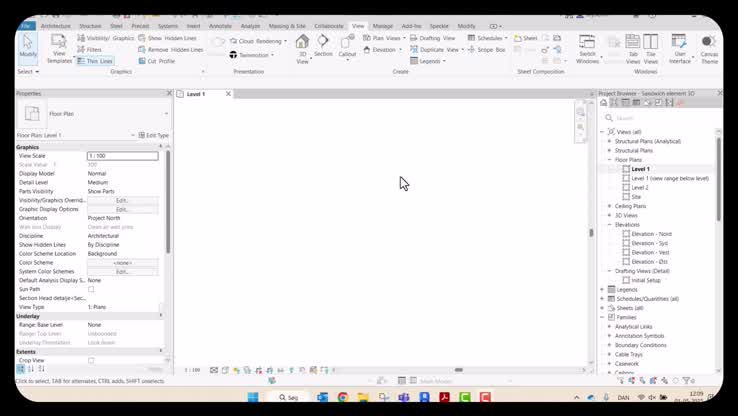738x416 pixels.
Task: Click the Callout tool
Action: (347, 47)
